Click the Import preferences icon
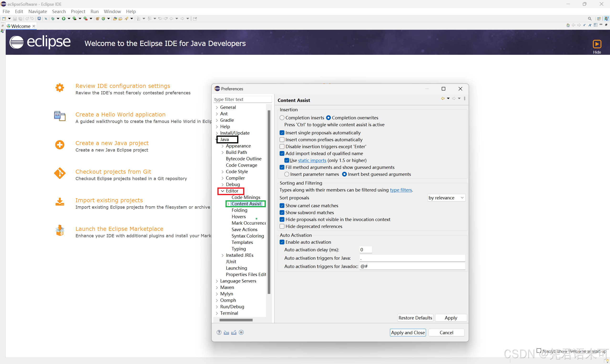 coord(226,332)
